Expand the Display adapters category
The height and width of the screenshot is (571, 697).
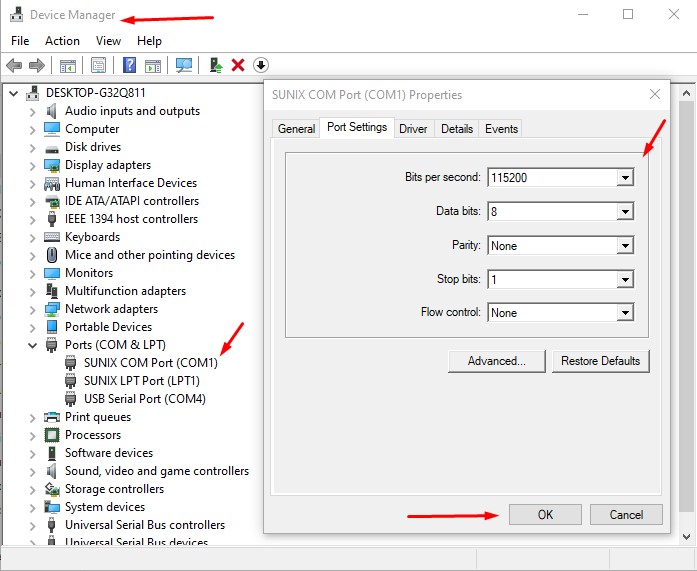tap(33, 165)
